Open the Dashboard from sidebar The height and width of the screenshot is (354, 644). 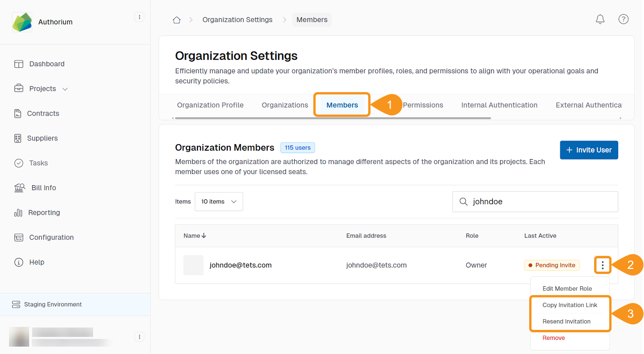pos(46,64)
